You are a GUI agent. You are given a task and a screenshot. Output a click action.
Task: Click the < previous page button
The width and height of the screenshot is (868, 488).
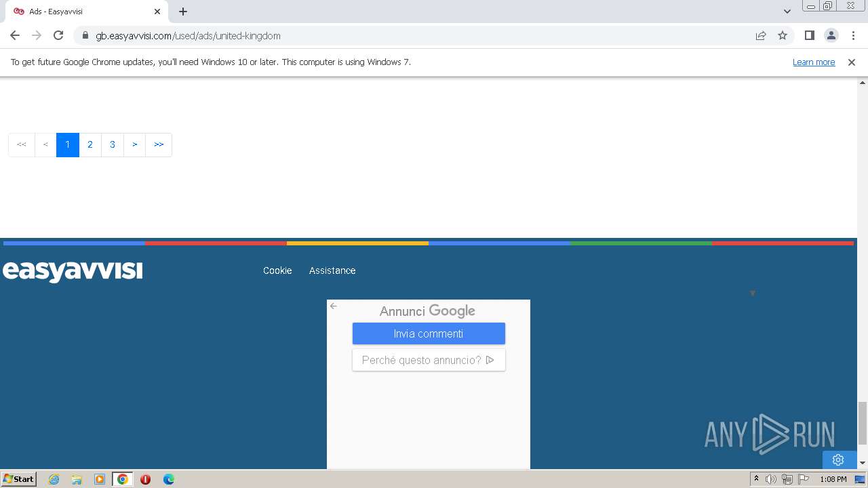tap(45, 144)
